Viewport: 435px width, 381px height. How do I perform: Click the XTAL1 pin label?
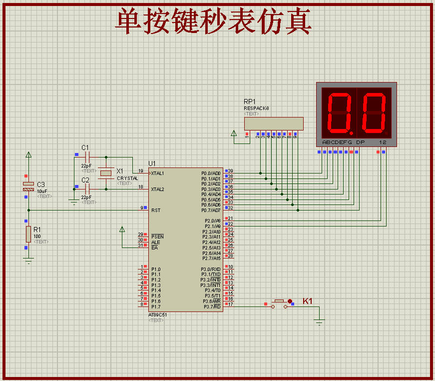[157, 173]
